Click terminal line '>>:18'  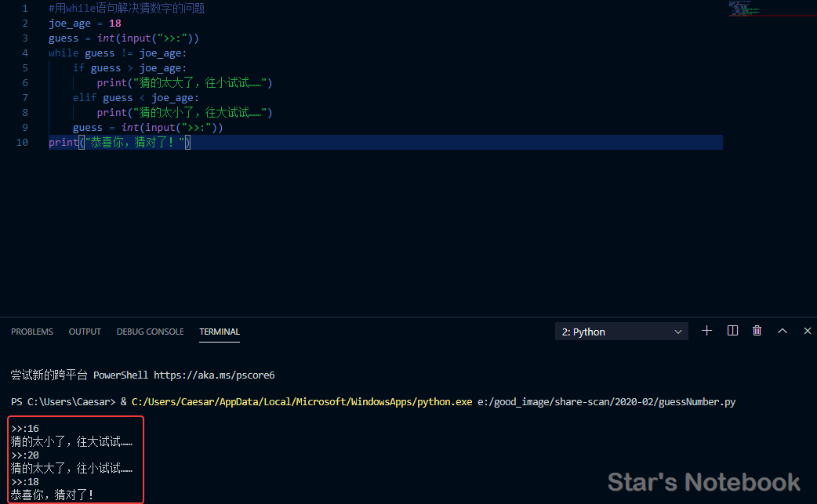pos(25,481)
